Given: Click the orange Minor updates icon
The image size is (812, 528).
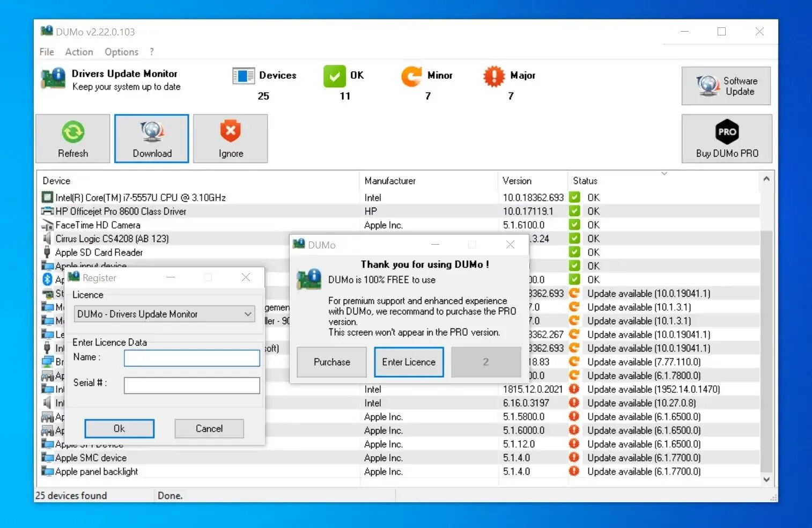Looking at the screenshot, I should coord(412,76).
